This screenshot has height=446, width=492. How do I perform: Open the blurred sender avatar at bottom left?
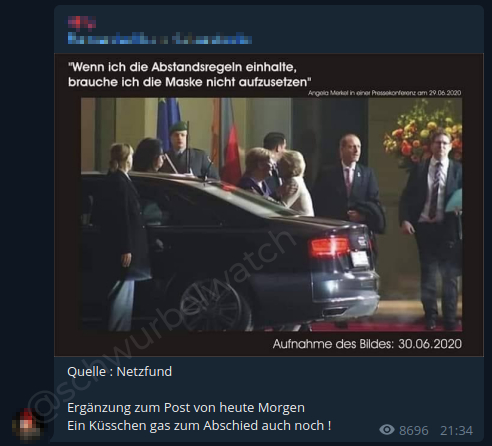(27, 425)
